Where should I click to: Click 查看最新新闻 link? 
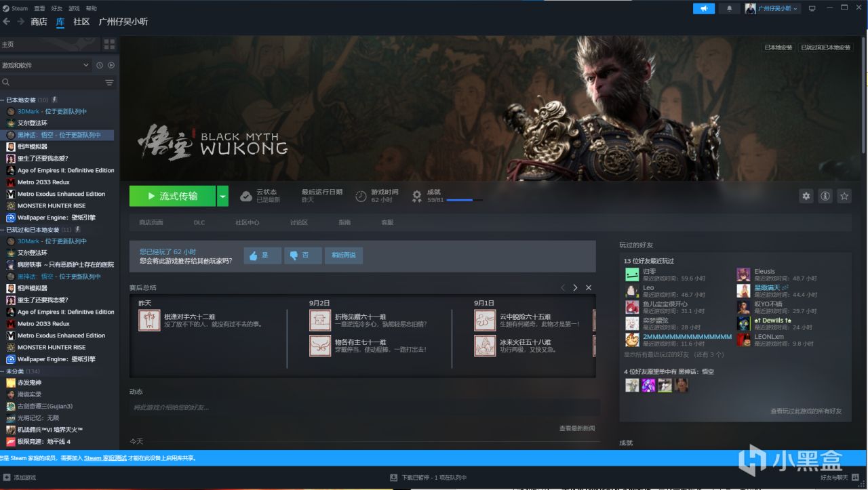coord(577,428)
